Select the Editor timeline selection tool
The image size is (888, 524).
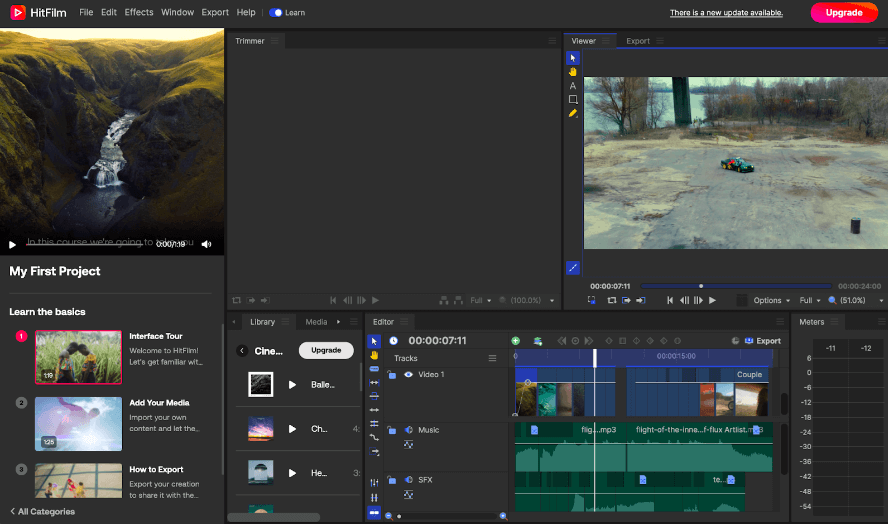coord(374,341)
